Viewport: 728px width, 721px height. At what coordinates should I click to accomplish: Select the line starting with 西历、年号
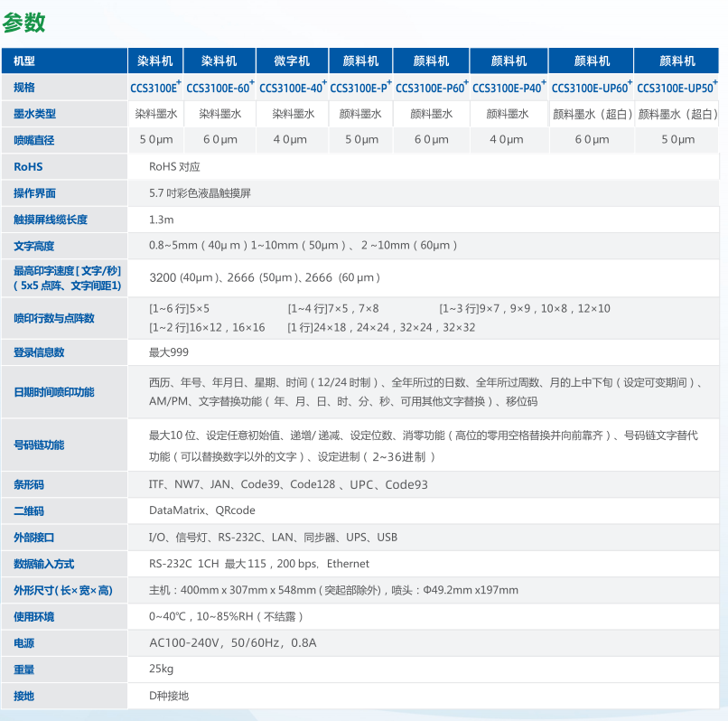(x=425, y=382)
